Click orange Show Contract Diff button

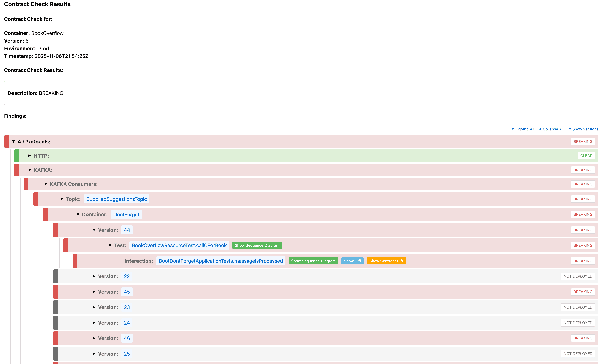[x=386, y=261]
